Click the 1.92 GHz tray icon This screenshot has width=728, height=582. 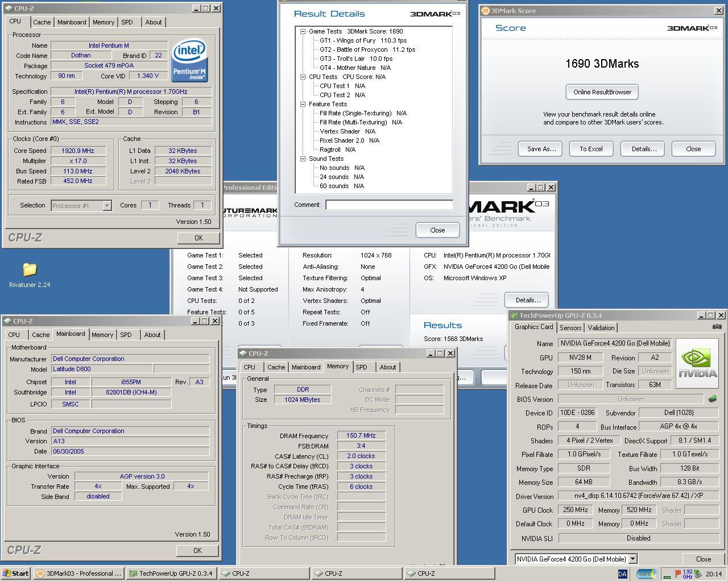[x=688, y=574]
